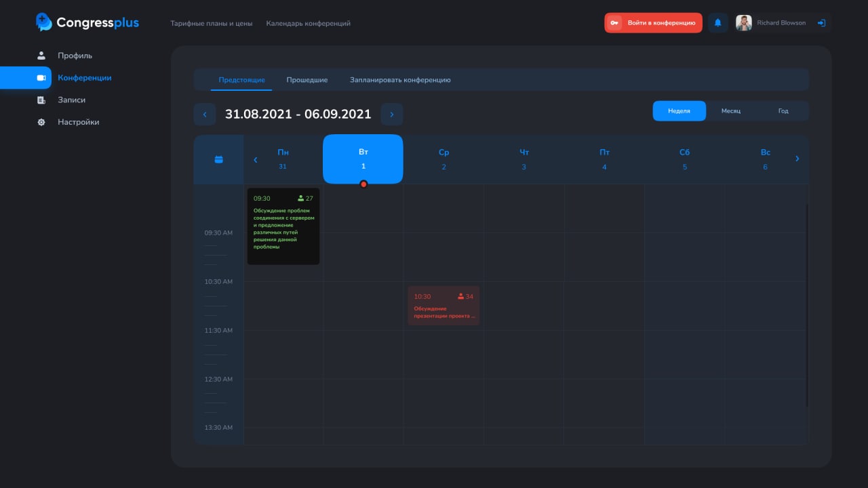Go to the previous week with the left arrow
This screenshot has height=488, width=868.
point(205,115)
